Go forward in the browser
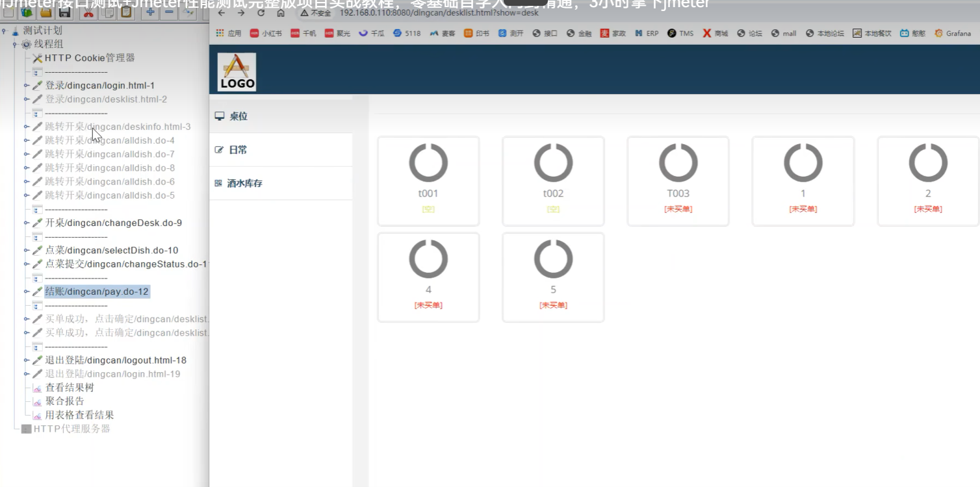This screenshot has width=980, height=487. click(x=241, y=13)
